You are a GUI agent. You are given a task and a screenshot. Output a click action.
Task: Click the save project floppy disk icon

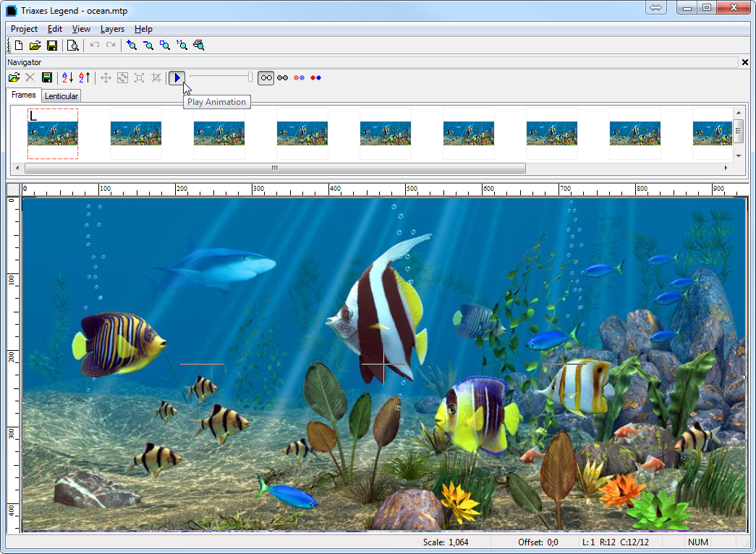point(52,46)
